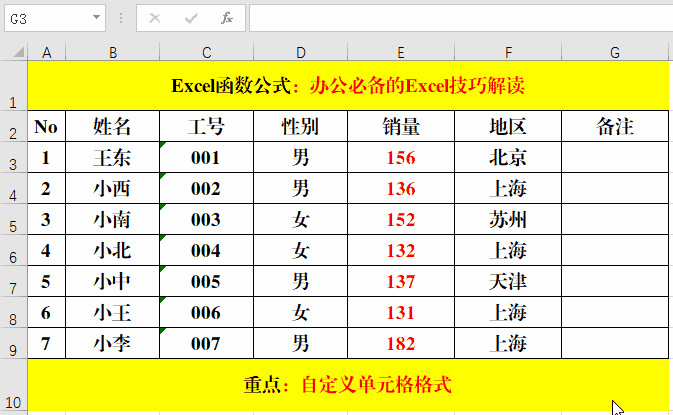673x415 pixels.
Task: Select row 5 header
Action: pyautogui.click(x=13, y=219)
